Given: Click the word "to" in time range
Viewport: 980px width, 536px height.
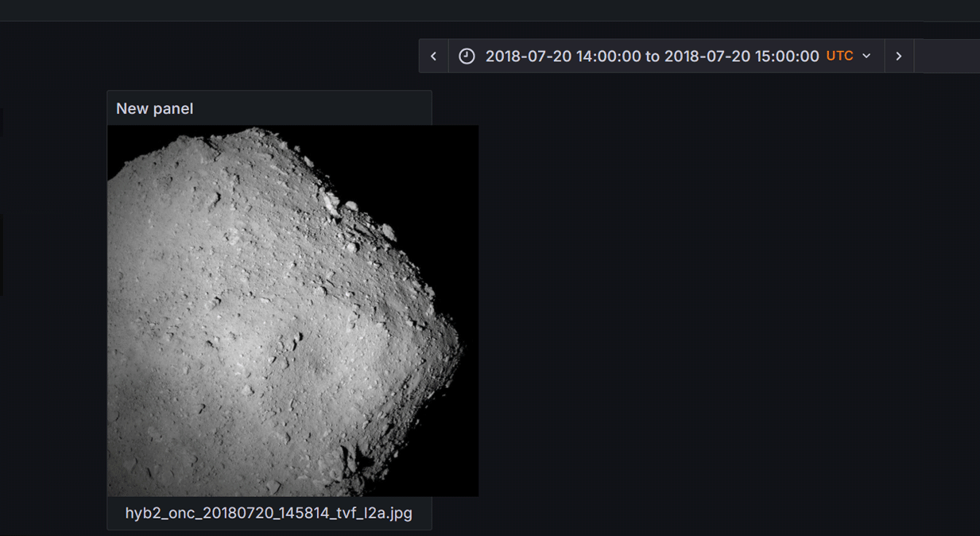Looking at the screenshot, I should tap(653, 56).
